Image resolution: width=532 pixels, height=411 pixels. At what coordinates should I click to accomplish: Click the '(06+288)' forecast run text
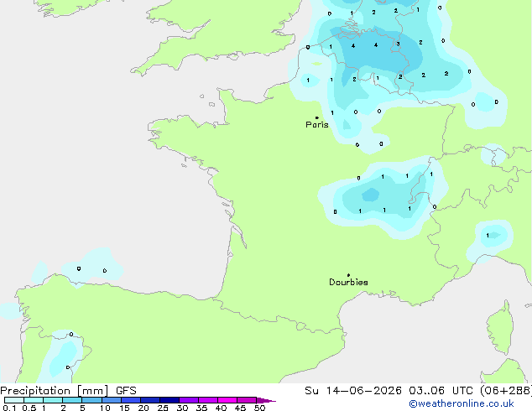point(506,391)
